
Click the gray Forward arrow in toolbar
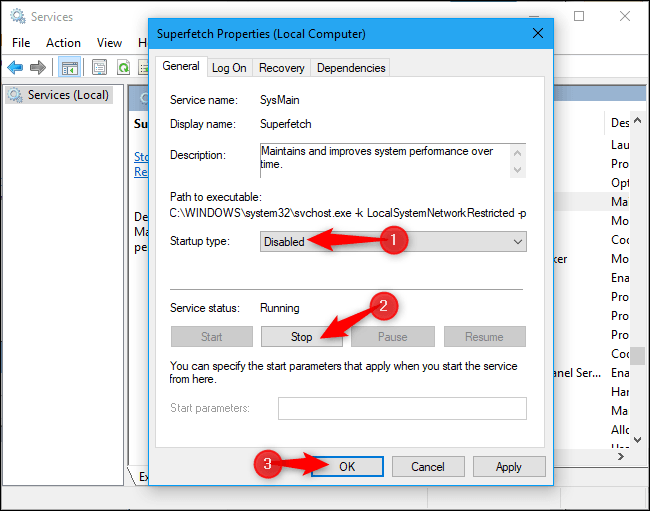38,67
